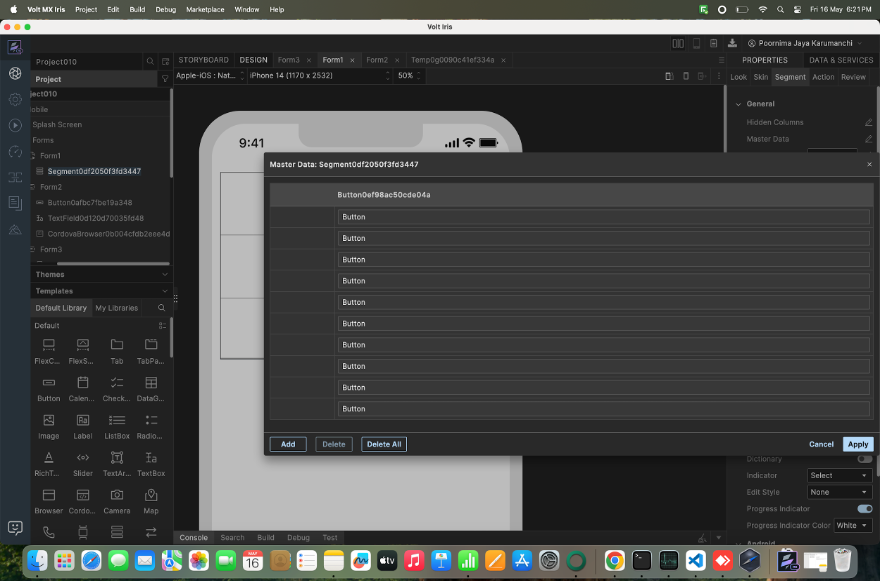
Task: Select TextField0d120d70035fd48 in the project tree
Action: pyautogui.click(x=95, y=218)
